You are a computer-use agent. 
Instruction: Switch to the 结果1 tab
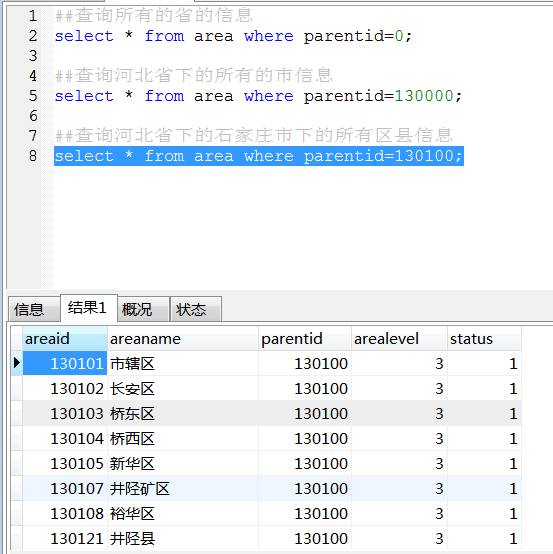click(x=88, y=308)
